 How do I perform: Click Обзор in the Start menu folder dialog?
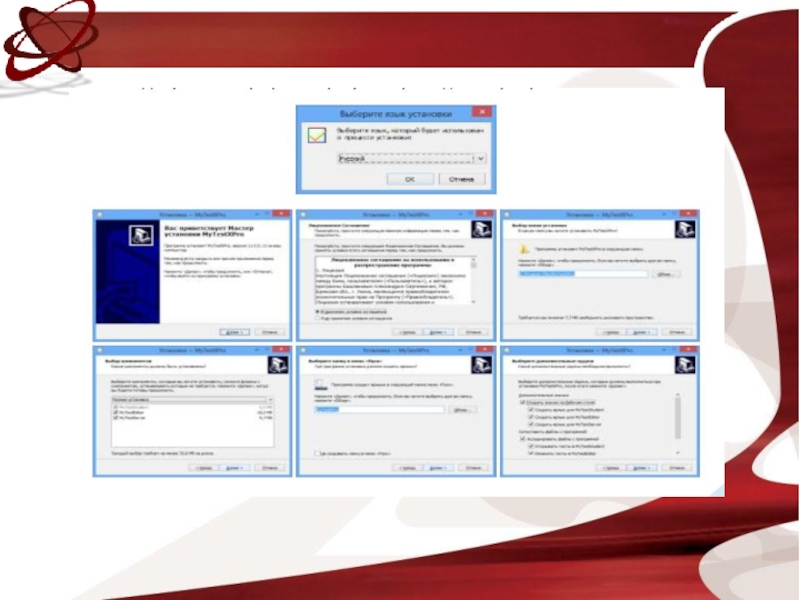point(462,410)
